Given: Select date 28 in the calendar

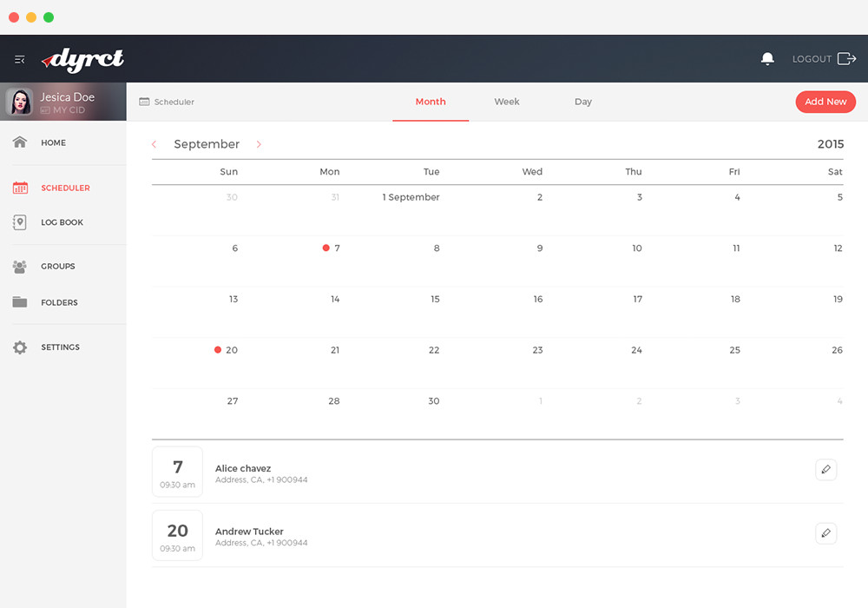Looking at the screenshot, I should coord(334,401).
